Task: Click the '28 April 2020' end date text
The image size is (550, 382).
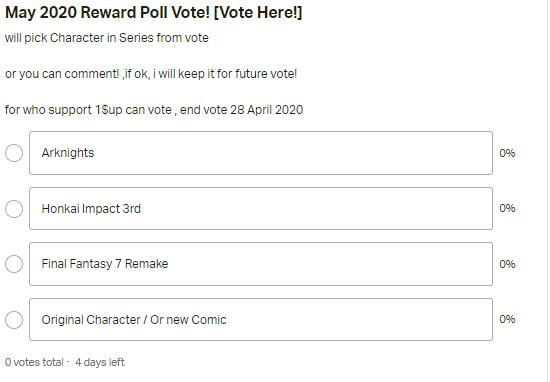Action: pyautogui.click(x=267, y=110)
